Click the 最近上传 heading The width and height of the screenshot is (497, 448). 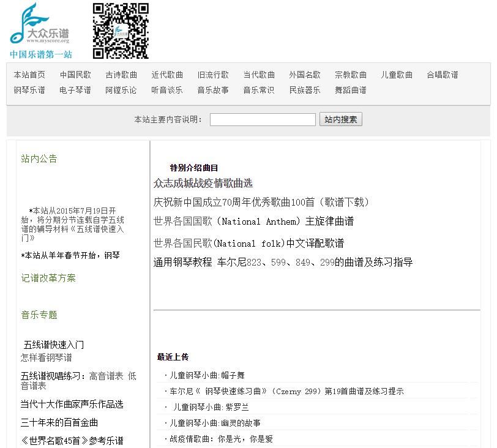click(173, 357)
